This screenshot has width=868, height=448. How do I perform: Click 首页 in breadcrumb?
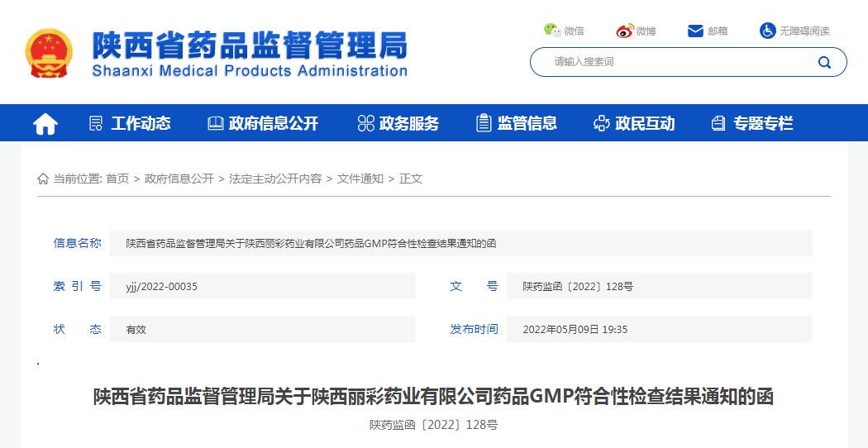(x=117, y=179)
